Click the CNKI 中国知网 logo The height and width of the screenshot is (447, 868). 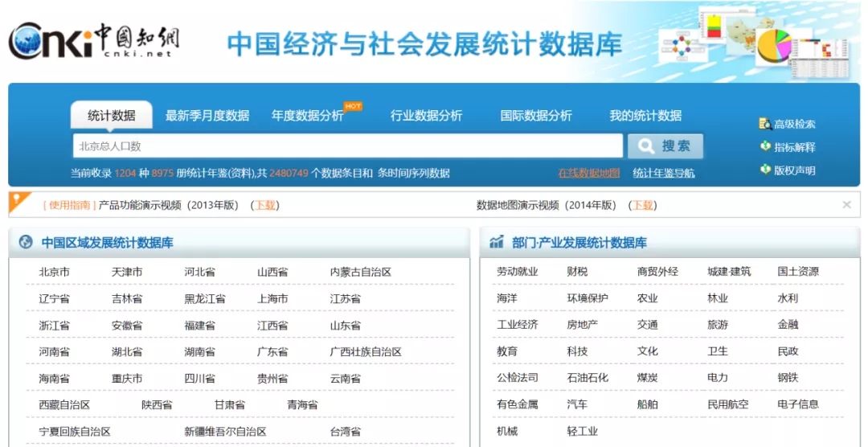coord(94,40)
